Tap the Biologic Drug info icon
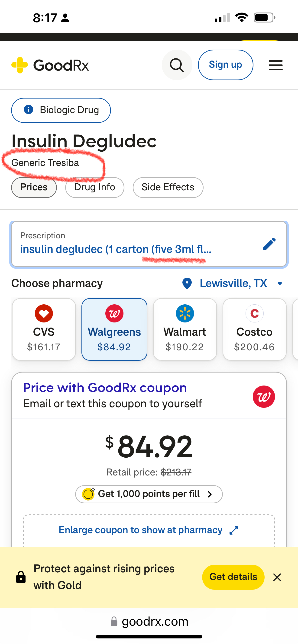This screenshot has height=644, width=298. pos(29,109)
